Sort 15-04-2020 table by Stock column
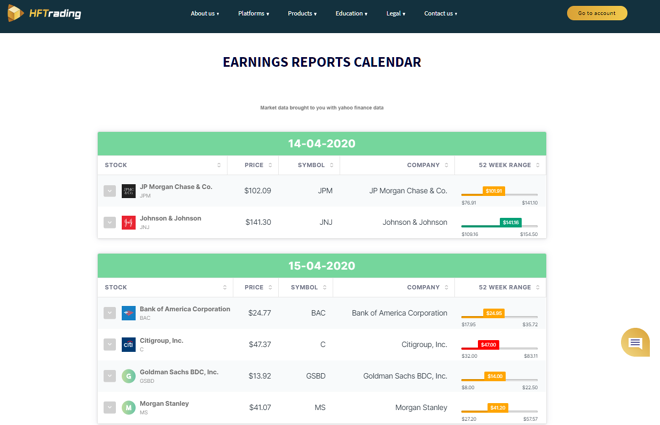 pyautogui.click(x=225, y=287)
